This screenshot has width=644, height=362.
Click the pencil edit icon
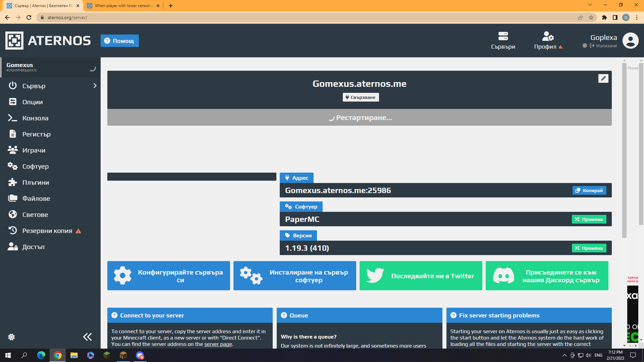(x=603, y=78)
